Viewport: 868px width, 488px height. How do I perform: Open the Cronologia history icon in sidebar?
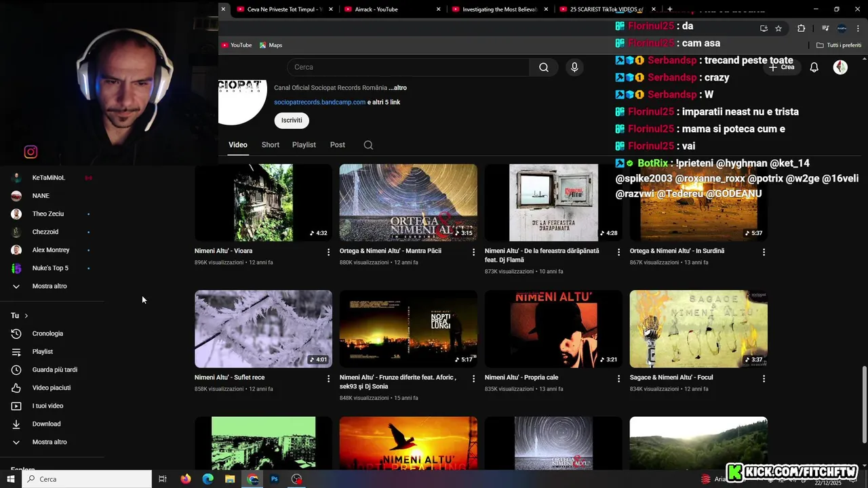16,333
